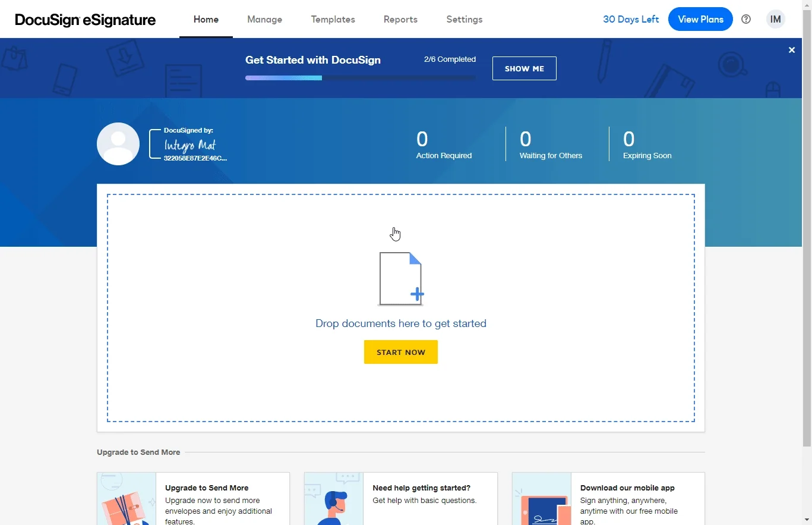Click the View Plans button
The width and height of the screenshot is (812, 525).
click(x=700, y=19)
